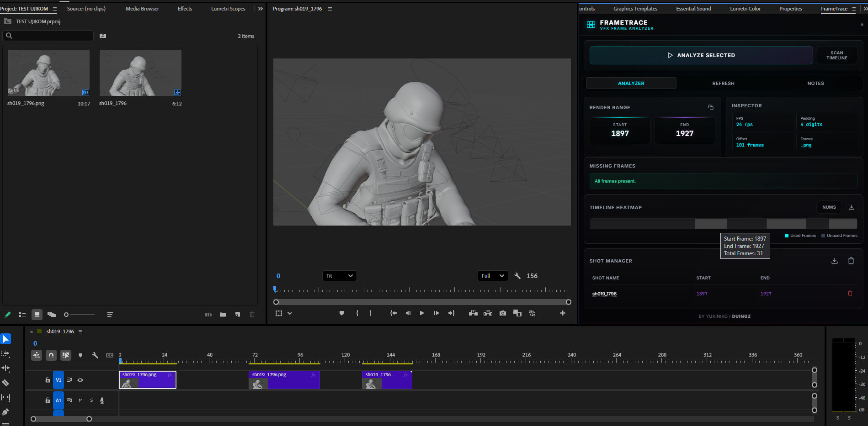
Task: Select the Slip tool
Action: [x=5, y=397]
